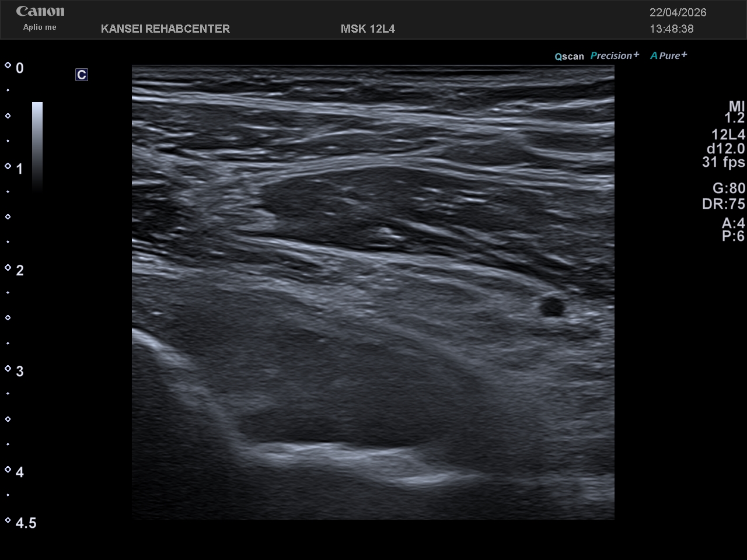747x560 pixels.
Task: Click the G:80 gain value
Action: coord(729,188)
